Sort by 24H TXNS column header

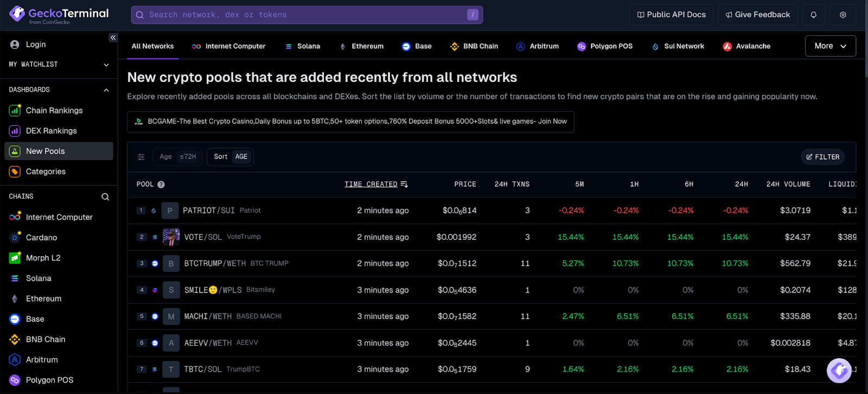click(512, 185)
